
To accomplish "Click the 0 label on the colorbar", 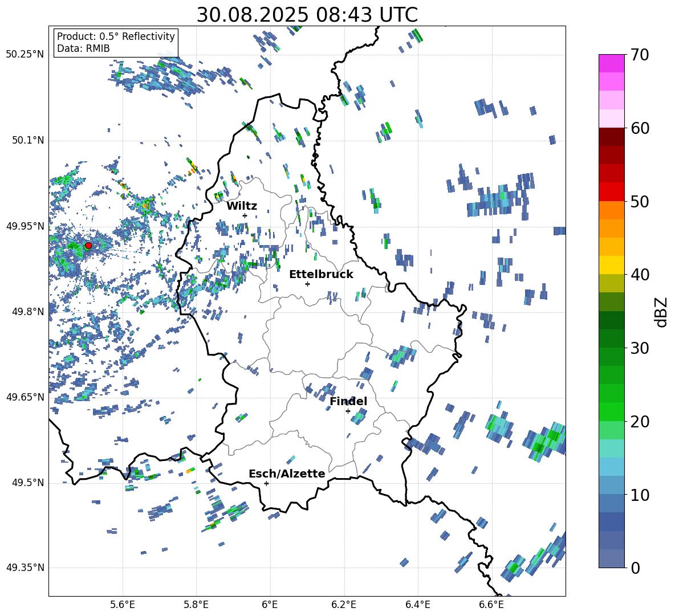I will point(635,568).
